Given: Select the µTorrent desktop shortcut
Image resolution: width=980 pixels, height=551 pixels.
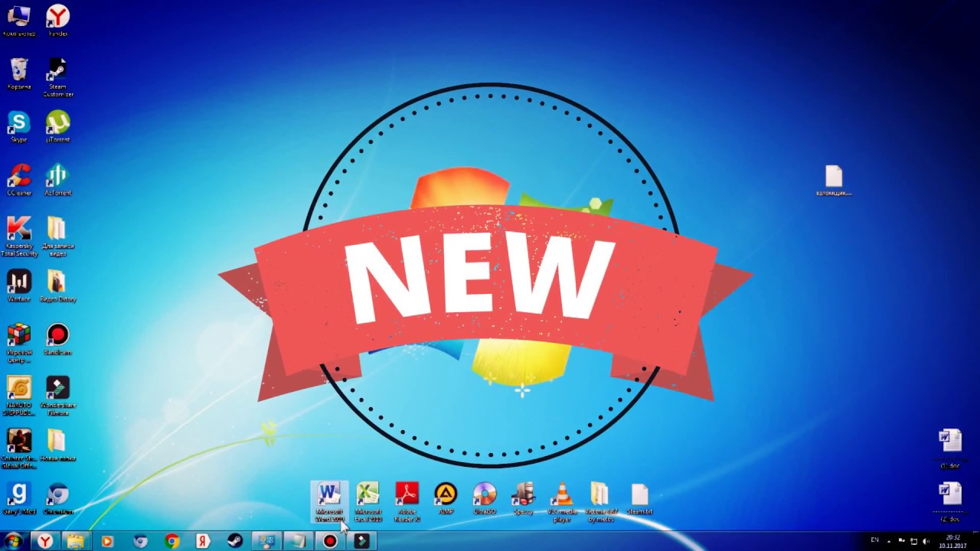Looking at the screenshot, I should [57, 126].
